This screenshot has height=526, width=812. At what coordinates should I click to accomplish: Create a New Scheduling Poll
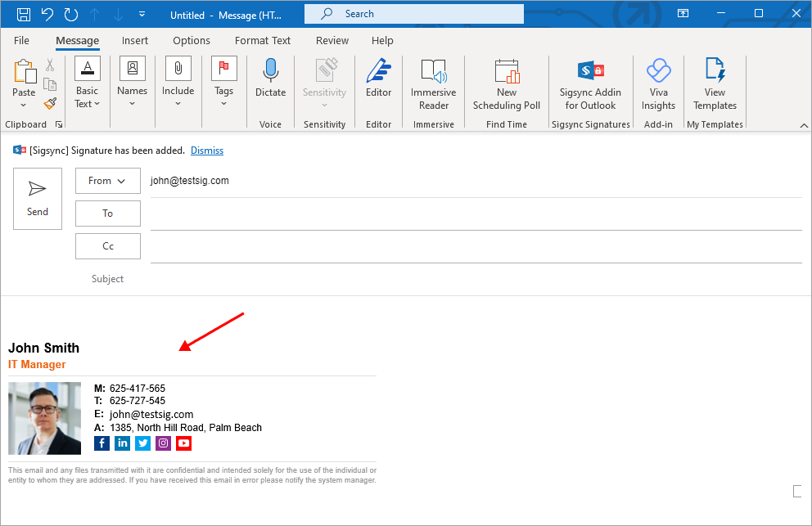(507, 71)
